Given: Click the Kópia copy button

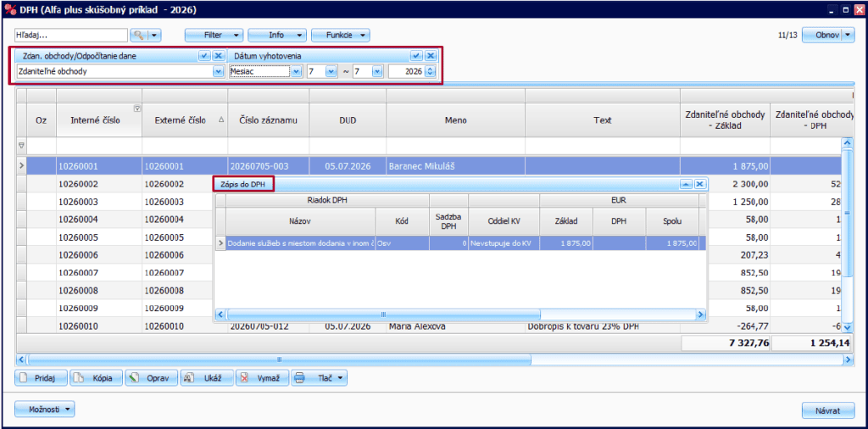Looking at the screenshot, I should point(97,378).
